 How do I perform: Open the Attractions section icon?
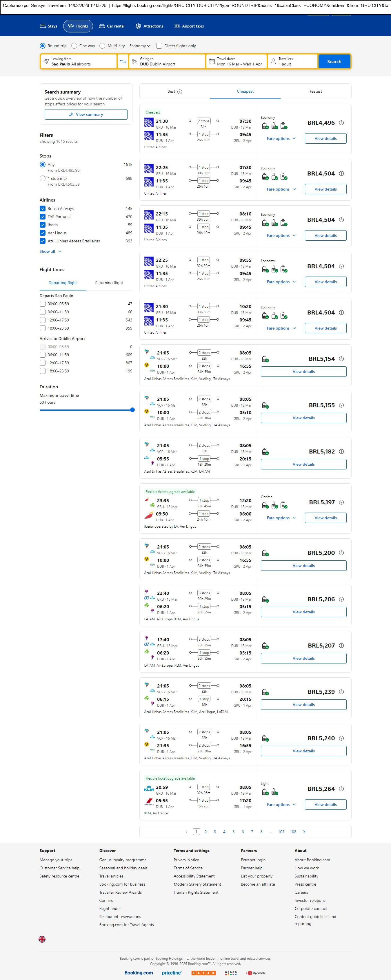[x=138, y=26]
